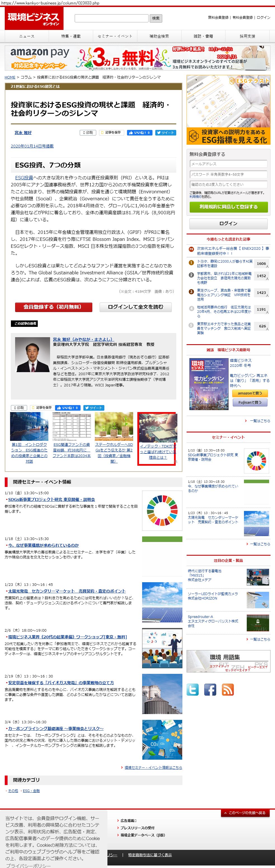Open seminar 今、なぜ事業構想が求められているのか link
Image resolution: width=275 pixels, height=868 pixels.
pyautogui.click(x=44, y=545)
